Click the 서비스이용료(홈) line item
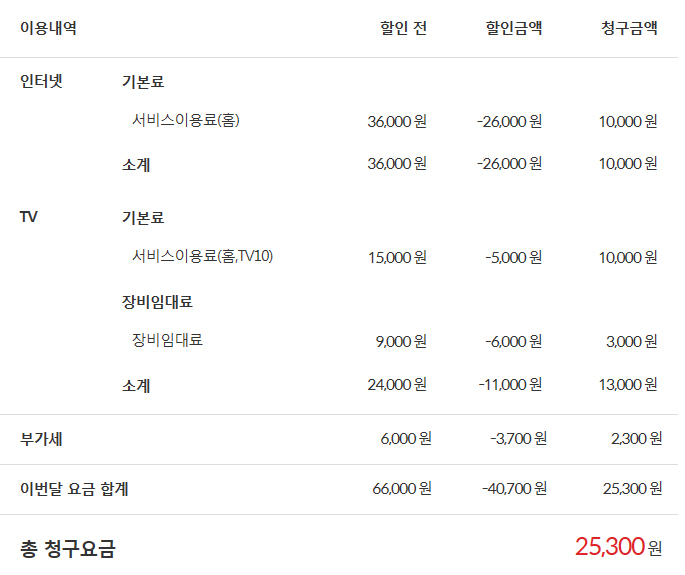This screenshot has height=575, width=685. pyautogui.click(x=186, y=120)
